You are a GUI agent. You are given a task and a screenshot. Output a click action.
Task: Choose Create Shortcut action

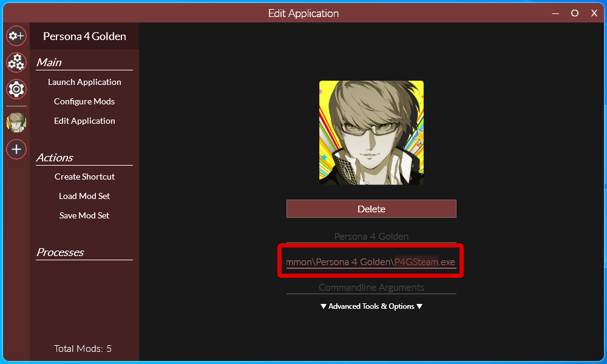[x=84, y=177]
